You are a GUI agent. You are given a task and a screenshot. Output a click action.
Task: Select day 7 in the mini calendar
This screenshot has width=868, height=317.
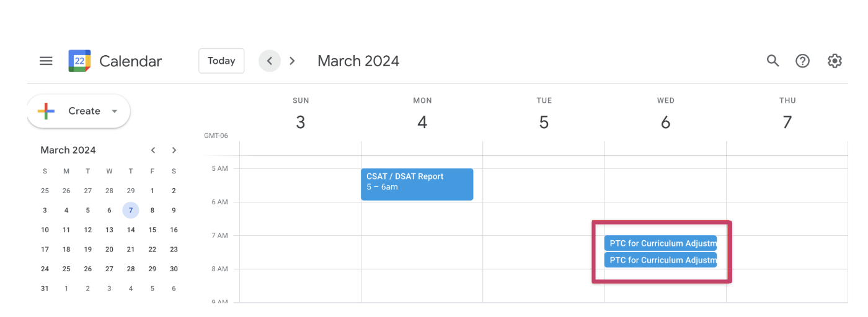click(x=131, y=210)
